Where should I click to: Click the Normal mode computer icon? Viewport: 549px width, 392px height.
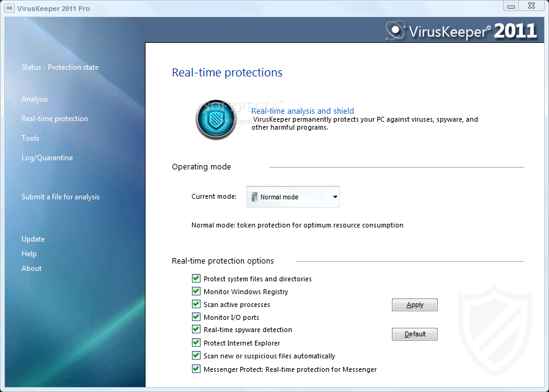tap(254, 197)
